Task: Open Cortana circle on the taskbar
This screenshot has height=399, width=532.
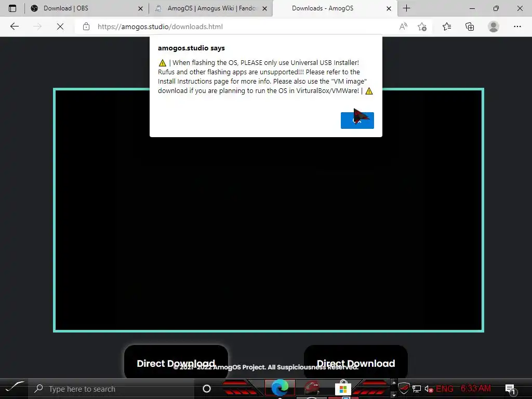Action: (206, 389)
